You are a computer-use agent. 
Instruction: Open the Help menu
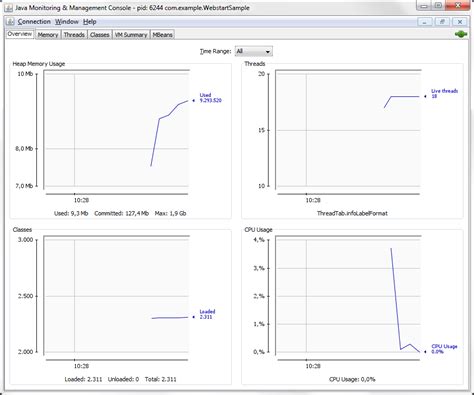90,22
